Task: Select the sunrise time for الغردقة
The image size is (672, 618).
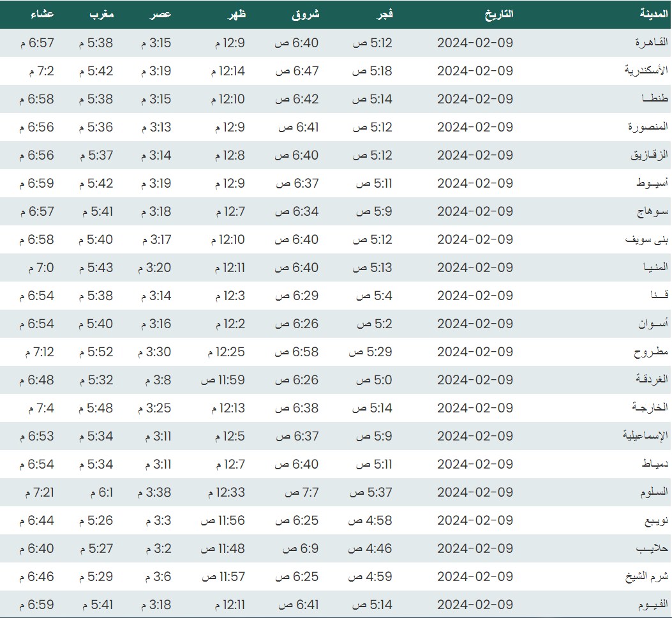Action: pyautogui.click(x=297, y=380)
